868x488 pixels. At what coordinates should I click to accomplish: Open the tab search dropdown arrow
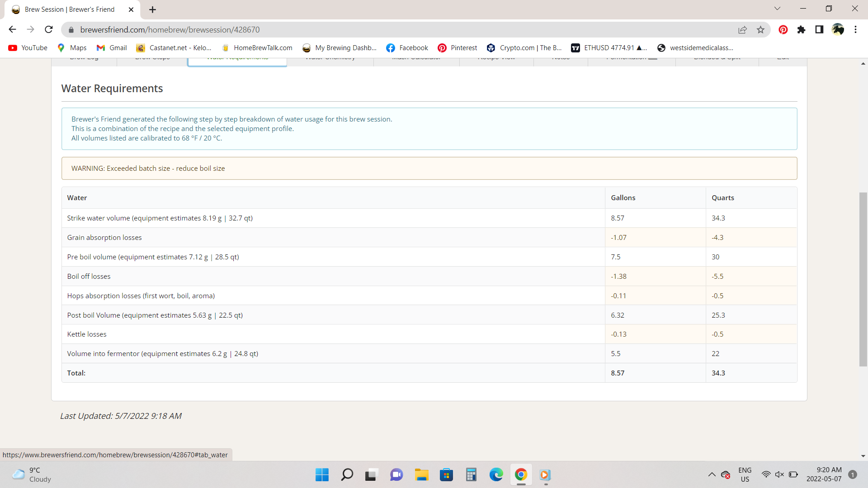[777, 9]
